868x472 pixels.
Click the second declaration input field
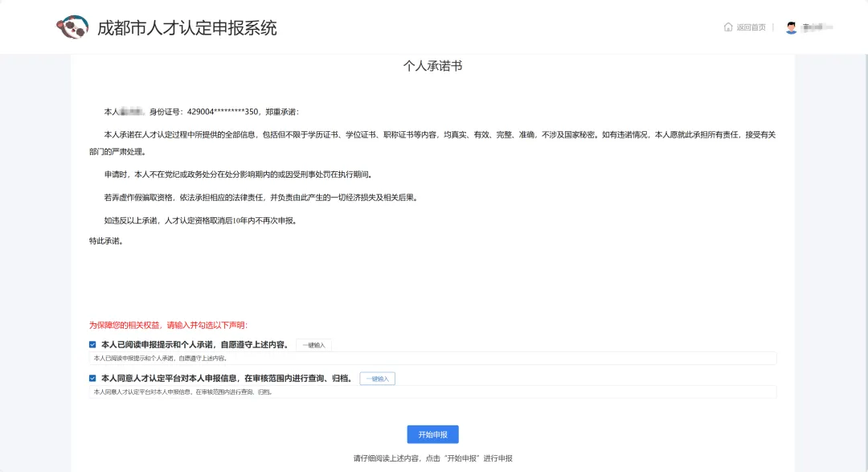pos(432,392)
